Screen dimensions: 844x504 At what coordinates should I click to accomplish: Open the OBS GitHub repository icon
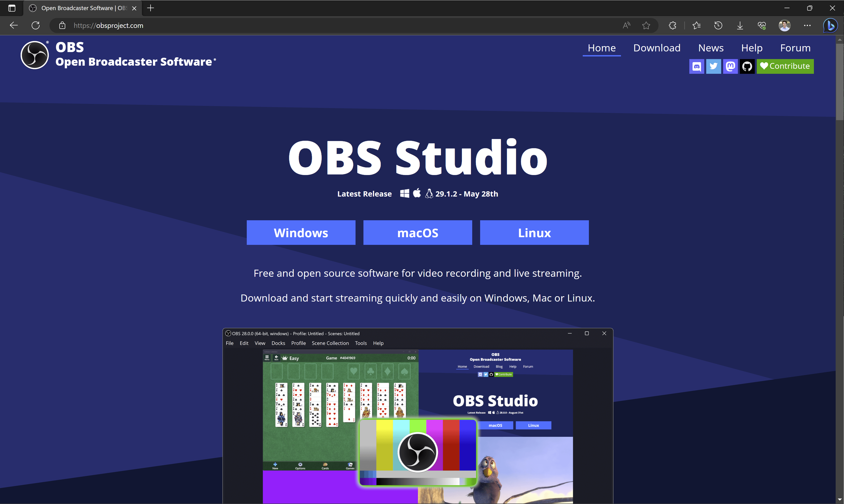pyautogui.click(x=747, y=66)
